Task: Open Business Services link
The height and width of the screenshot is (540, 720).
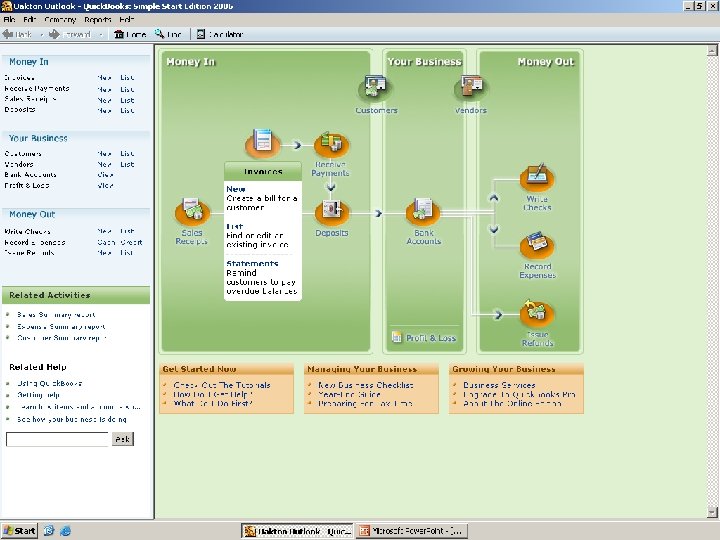Action: point(499,385)
